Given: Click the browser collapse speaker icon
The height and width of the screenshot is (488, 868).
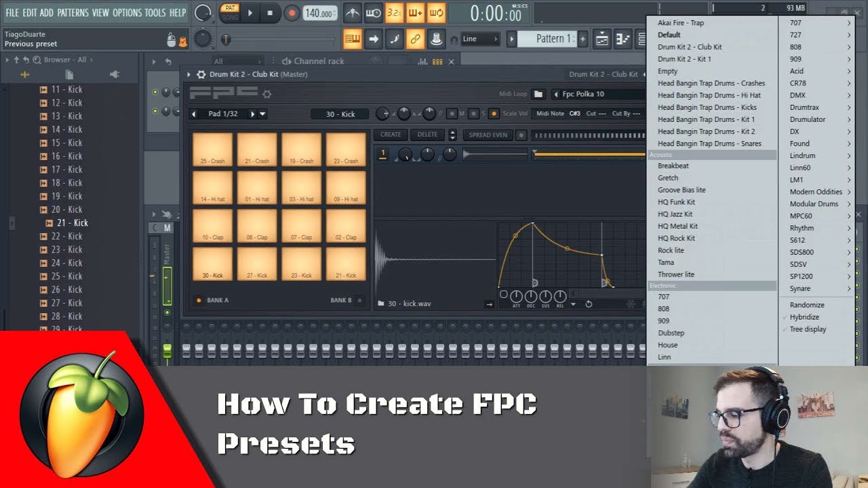Looking at the screenshot, I should [x=114, y=74].
